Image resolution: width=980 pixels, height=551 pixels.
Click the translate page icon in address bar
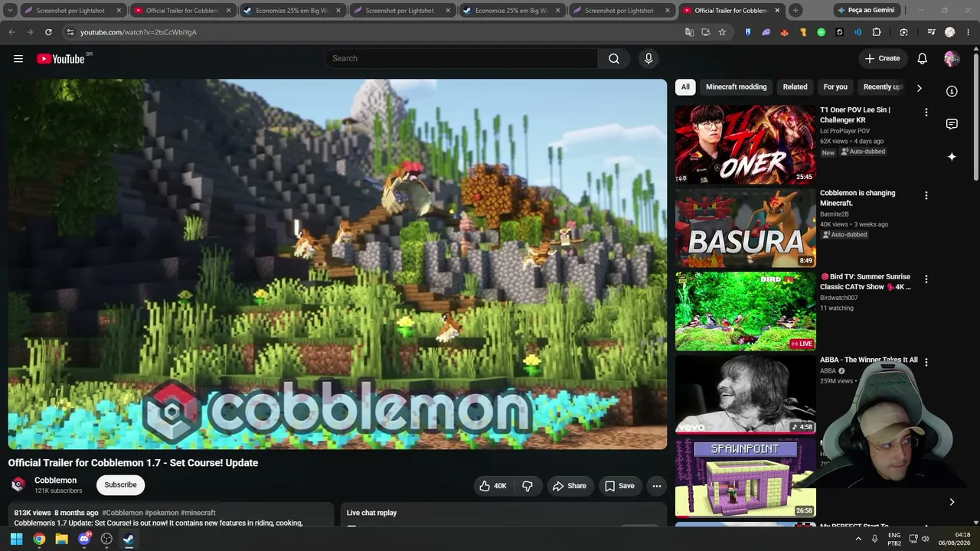(689, 32)
